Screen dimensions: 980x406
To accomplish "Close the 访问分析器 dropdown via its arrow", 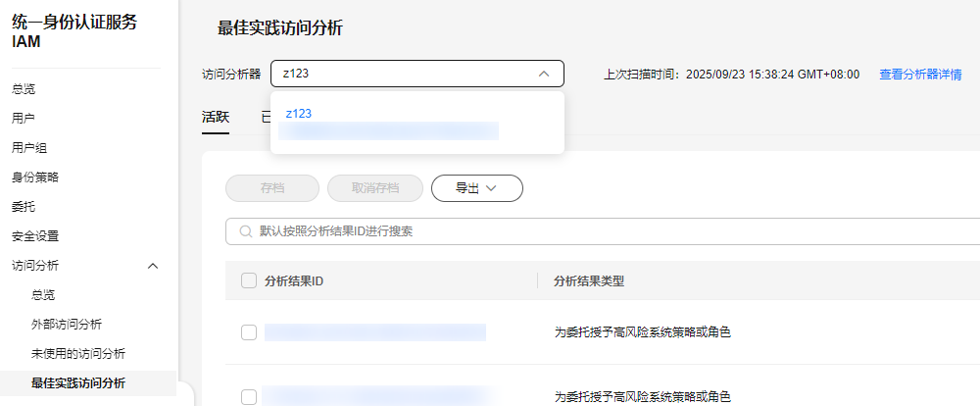I will click(x=544, y=74).
